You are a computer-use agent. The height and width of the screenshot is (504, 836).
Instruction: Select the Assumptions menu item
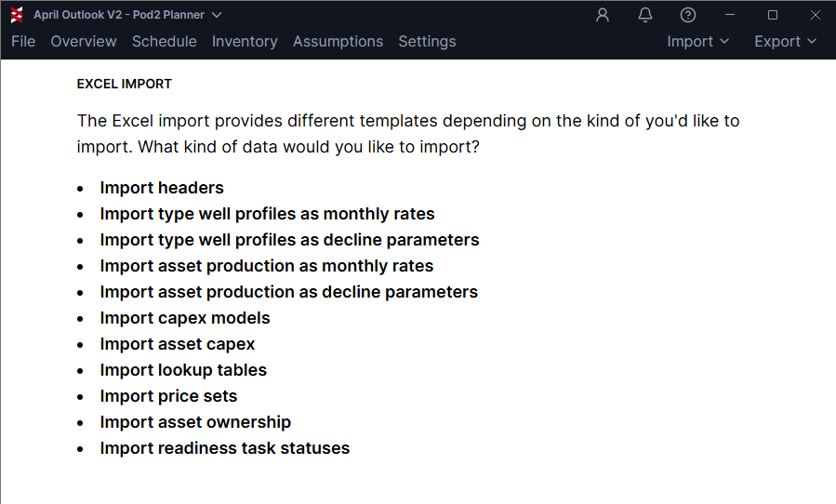(338, 41)
